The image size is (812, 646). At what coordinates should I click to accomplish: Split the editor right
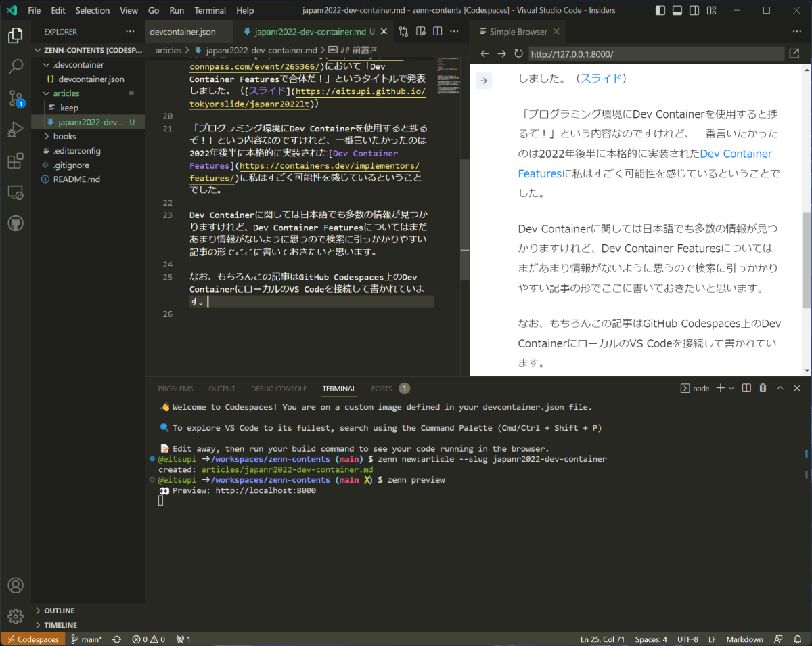[438, 32]
